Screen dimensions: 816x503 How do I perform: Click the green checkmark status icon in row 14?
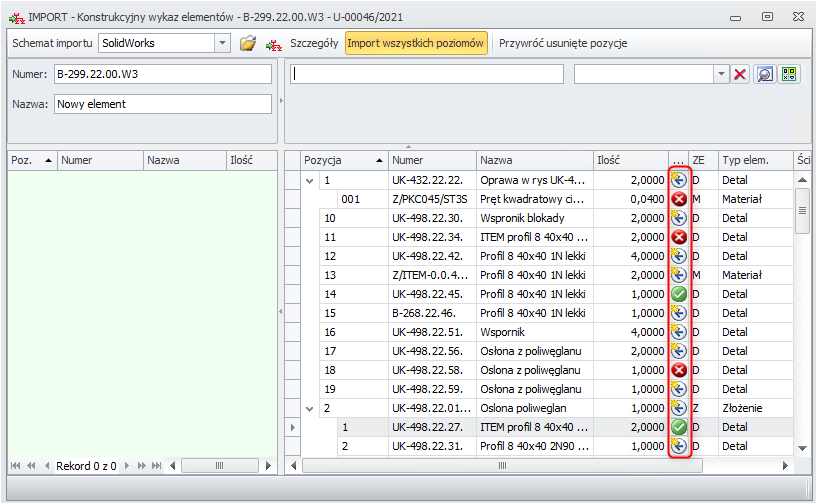point(679,294)
